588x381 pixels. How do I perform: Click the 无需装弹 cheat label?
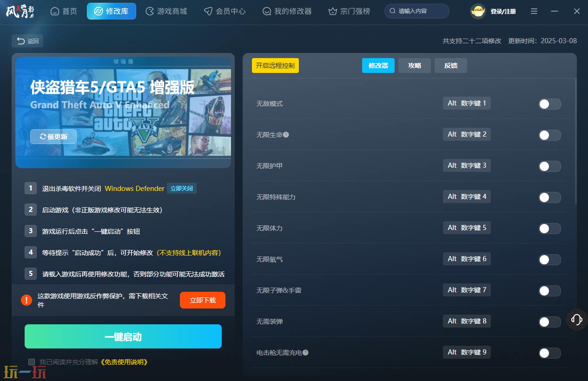[x=270, y=322]
